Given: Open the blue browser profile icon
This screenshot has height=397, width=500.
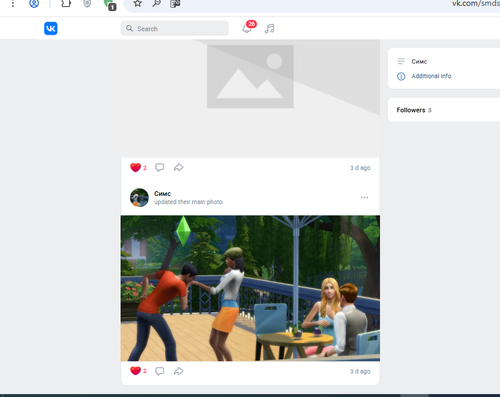Looking at the screenshot, I should point(34,4).
